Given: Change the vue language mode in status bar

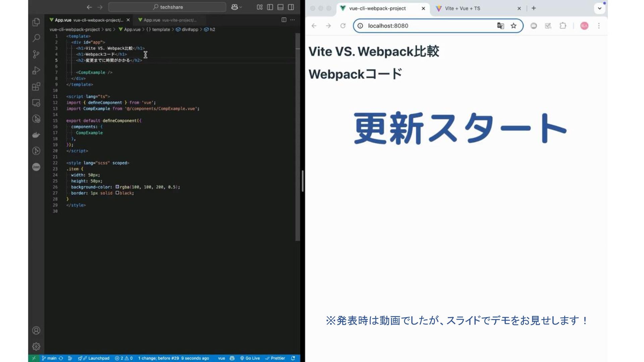Looking at the screenshot, I should (x=221, y=358).
